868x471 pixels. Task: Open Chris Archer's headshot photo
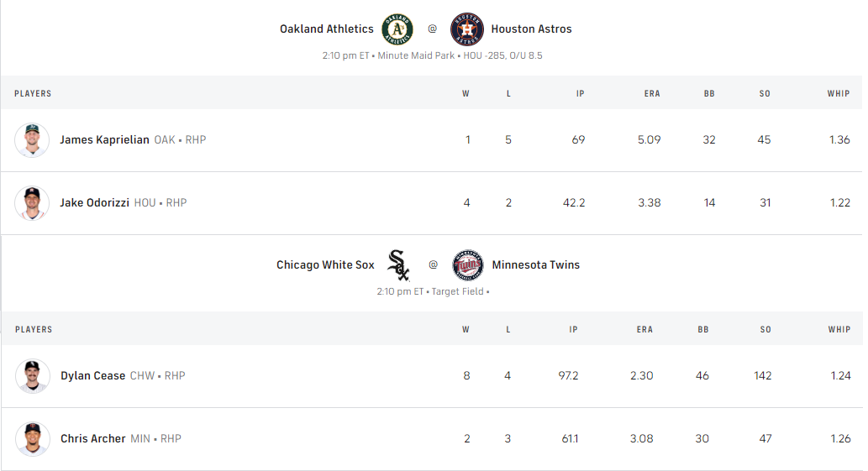(x=33, y=439)
